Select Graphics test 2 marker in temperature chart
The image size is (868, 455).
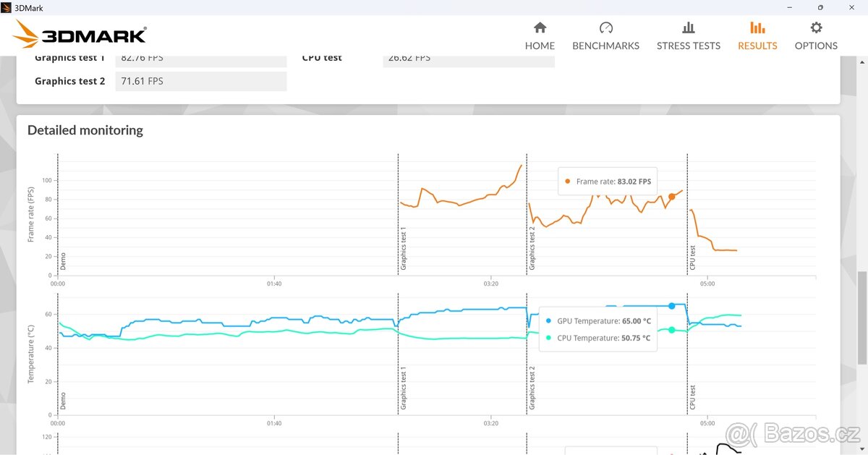532,388
